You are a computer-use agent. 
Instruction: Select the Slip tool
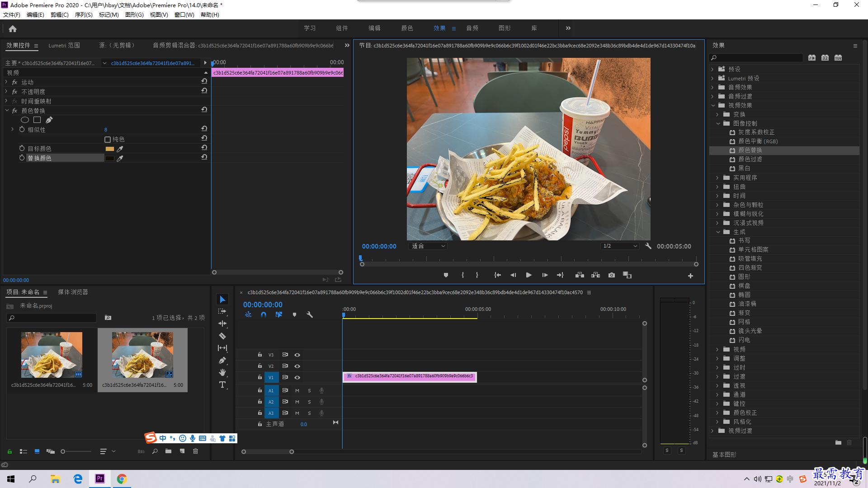click(222, 348)
